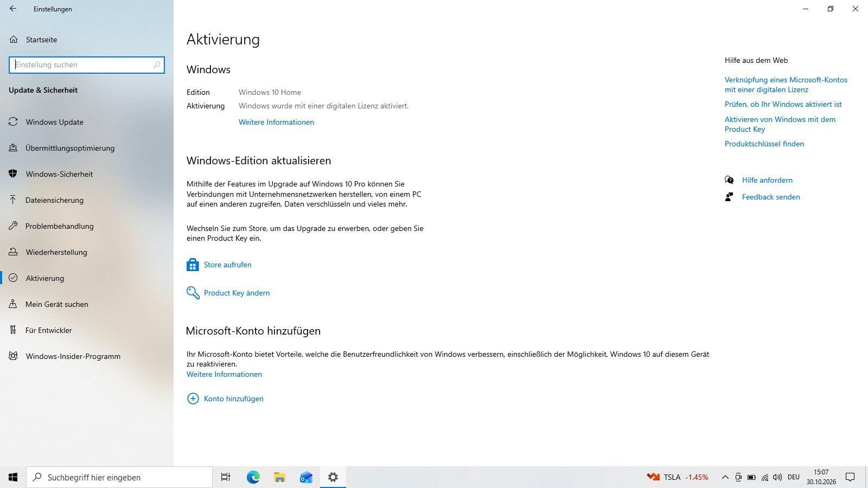This screenshot has width=868, height=488.
Task: Open 'Weitere Informationen' under Microsoft-Konto hinzufügen
Action: click(x=224, y=374)
